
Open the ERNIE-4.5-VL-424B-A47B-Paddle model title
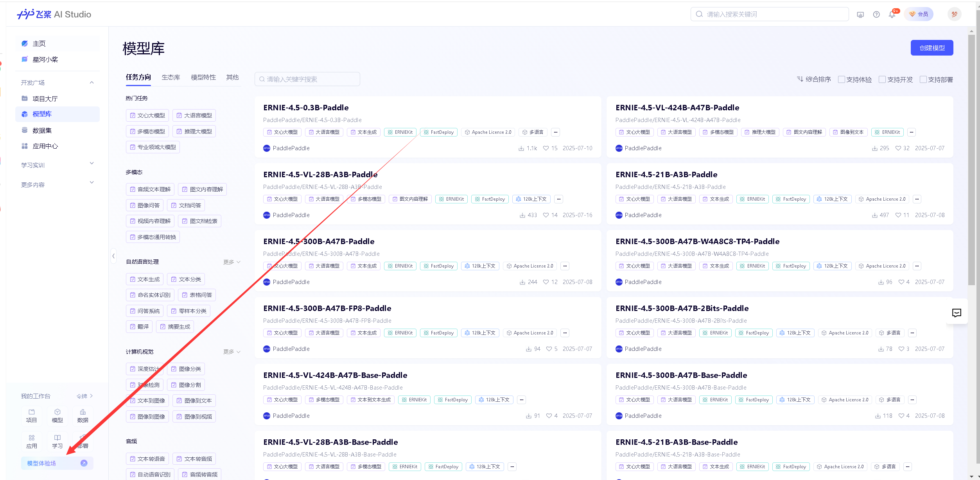click(x=677, y=108)
